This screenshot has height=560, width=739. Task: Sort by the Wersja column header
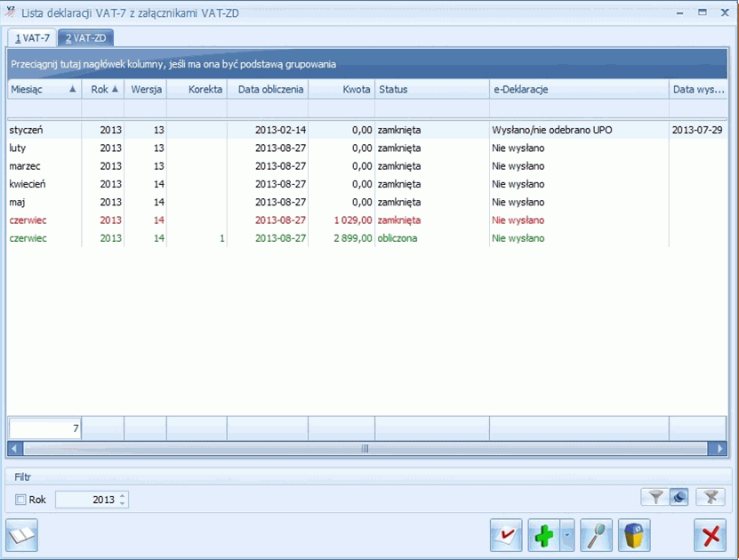click(x=146, y=89)
